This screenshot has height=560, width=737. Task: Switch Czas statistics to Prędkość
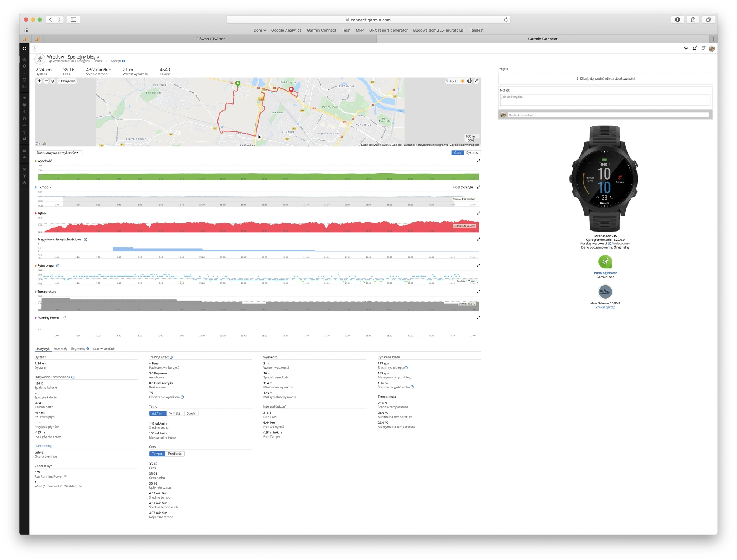pyautogui.click(x=175, y=454)
